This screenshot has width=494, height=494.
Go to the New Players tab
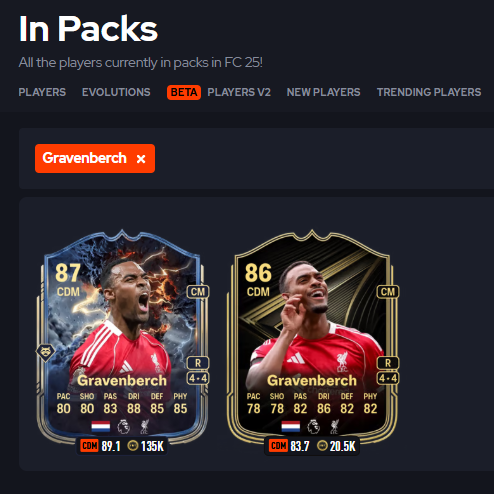(x=323, y=92)
